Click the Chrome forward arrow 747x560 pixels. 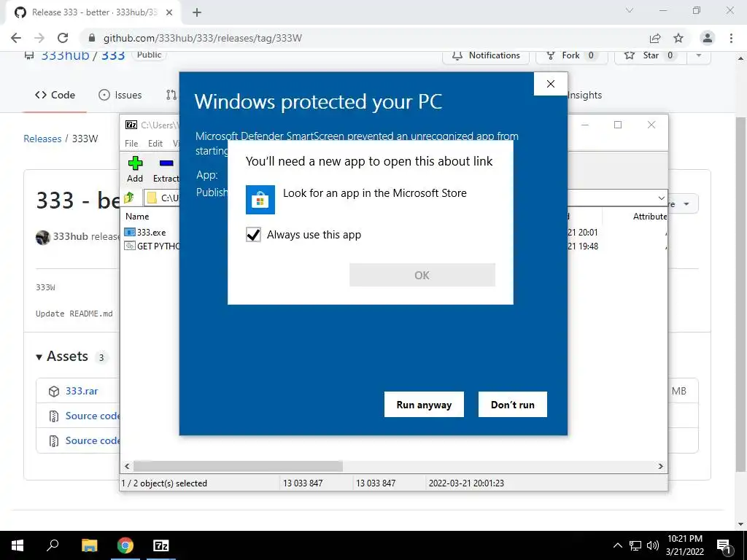39,38
